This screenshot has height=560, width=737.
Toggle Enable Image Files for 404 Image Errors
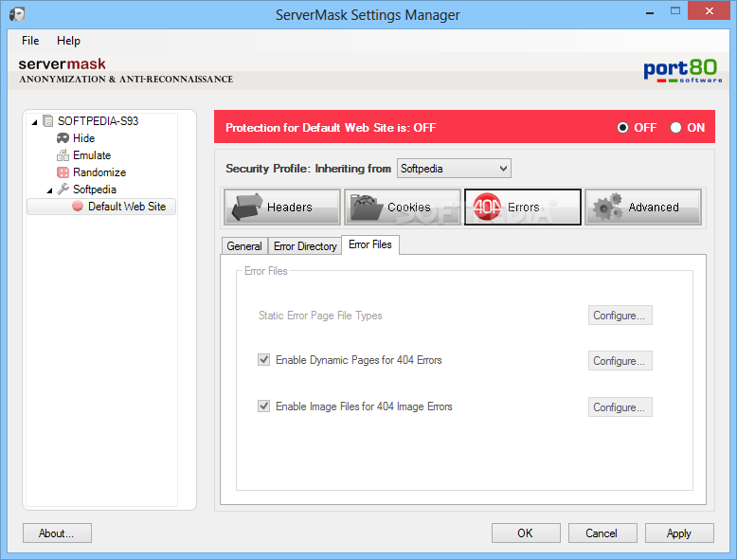[263, 406]
